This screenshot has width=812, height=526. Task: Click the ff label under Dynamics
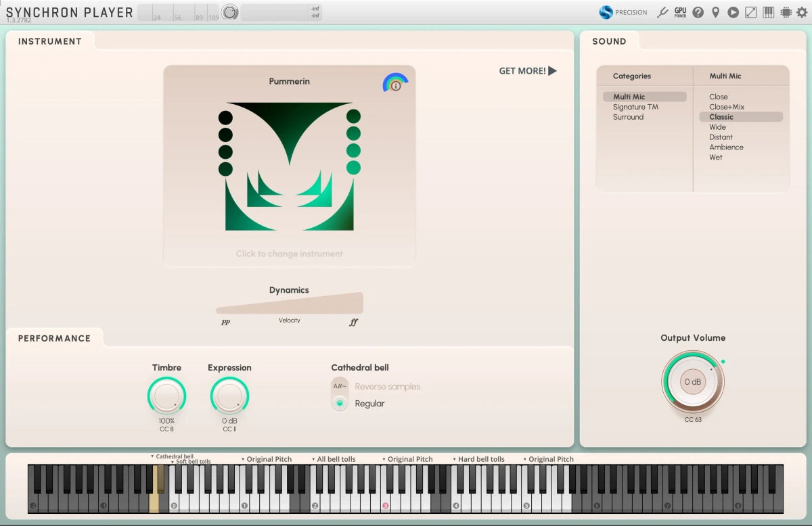tap(353, 322)
